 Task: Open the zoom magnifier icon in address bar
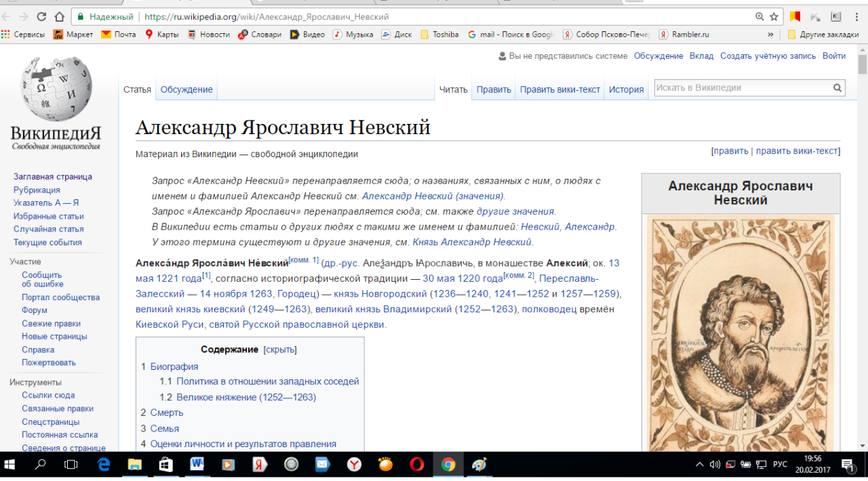[x=759, y=16]
